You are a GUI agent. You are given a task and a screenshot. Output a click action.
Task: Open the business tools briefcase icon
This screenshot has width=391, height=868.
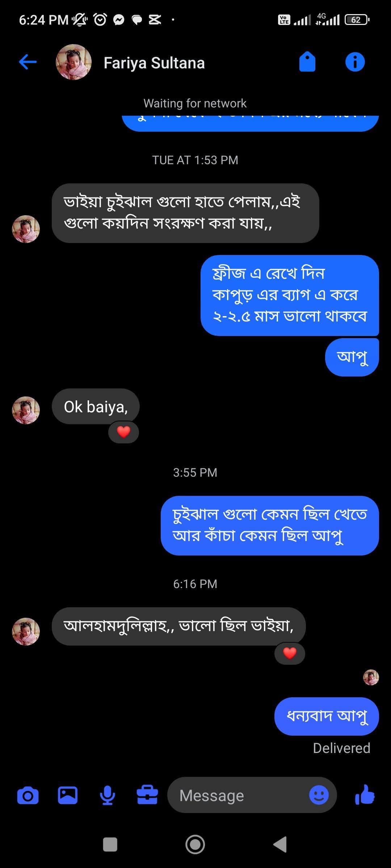pyautogui.click(x=147, y=796)
